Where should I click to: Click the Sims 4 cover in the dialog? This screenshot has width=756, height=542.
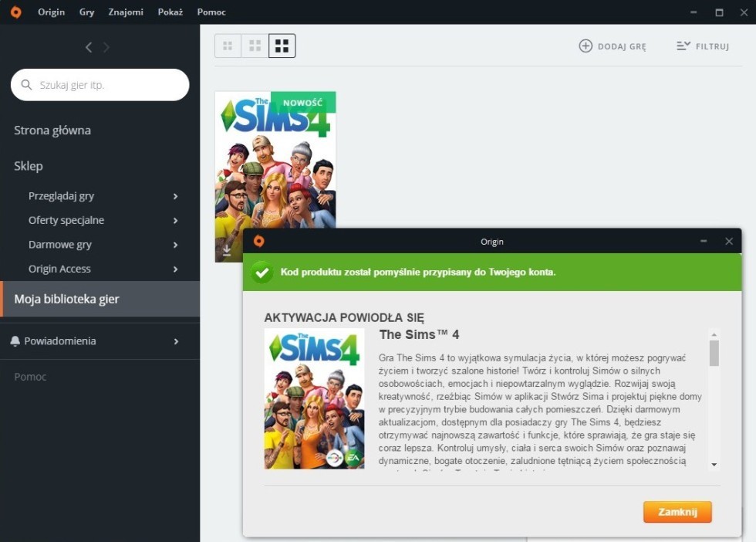point(315,398)
